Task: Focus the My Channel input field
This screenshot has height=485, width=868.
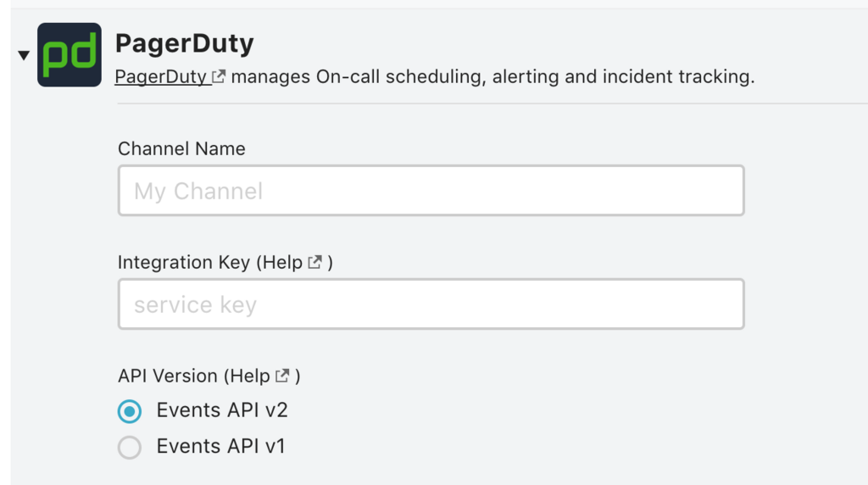Action: (431, 191)
